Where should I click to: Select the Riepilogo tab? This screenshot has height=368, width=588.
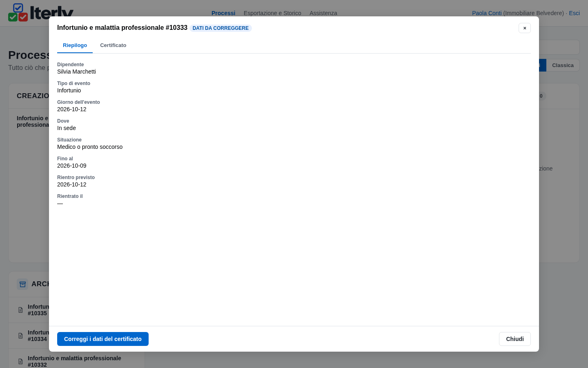click(75, 45)
